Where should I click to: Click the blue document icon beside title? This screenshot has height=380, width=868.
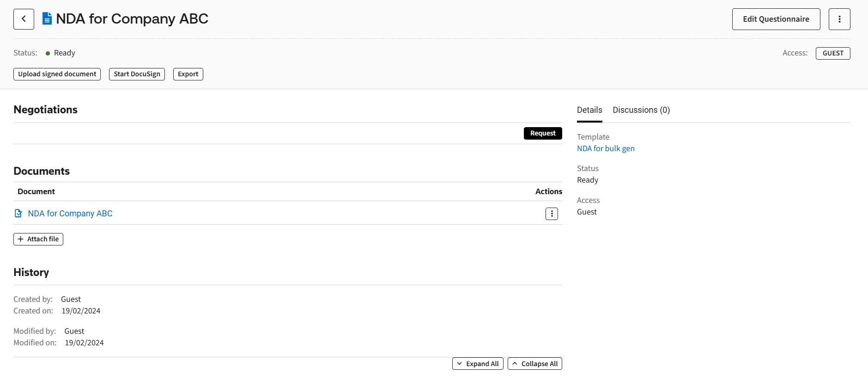pyautogui.click(x=47, y=18)
